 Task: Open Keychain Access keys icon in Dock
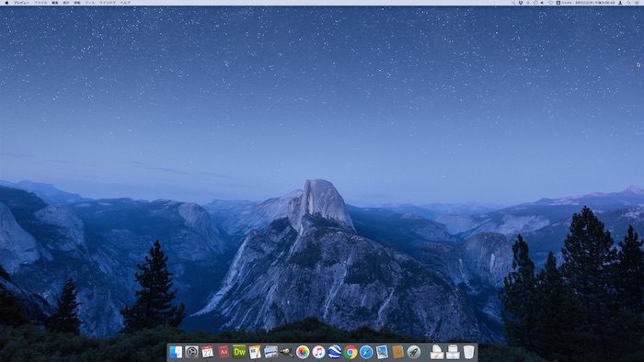click(287, 352)
